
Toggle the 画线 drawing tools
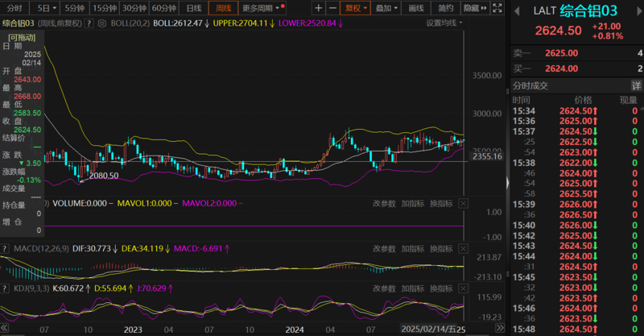click(415, 8)
